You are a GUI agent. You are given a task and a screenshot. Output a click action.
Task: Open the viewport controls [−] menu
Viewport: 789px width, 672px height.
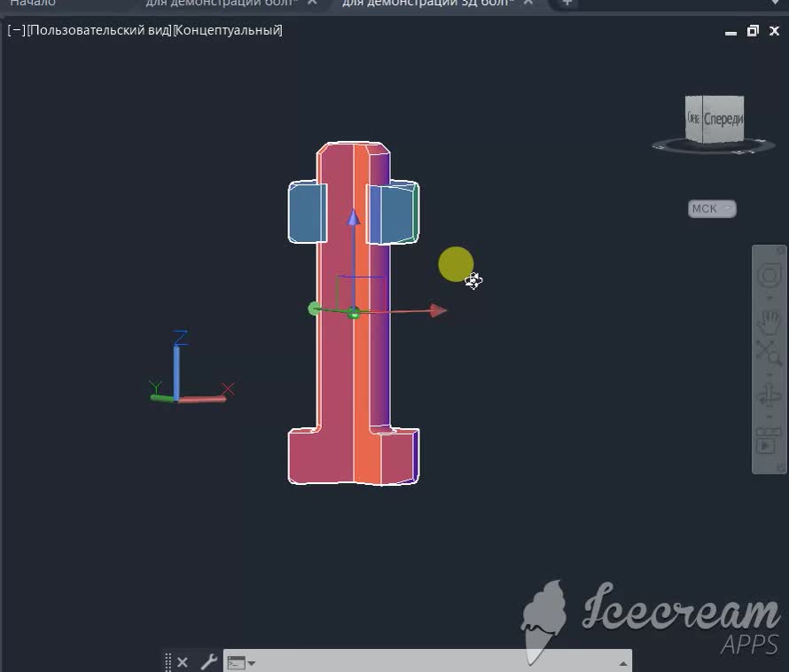click(x=17, y=31)
